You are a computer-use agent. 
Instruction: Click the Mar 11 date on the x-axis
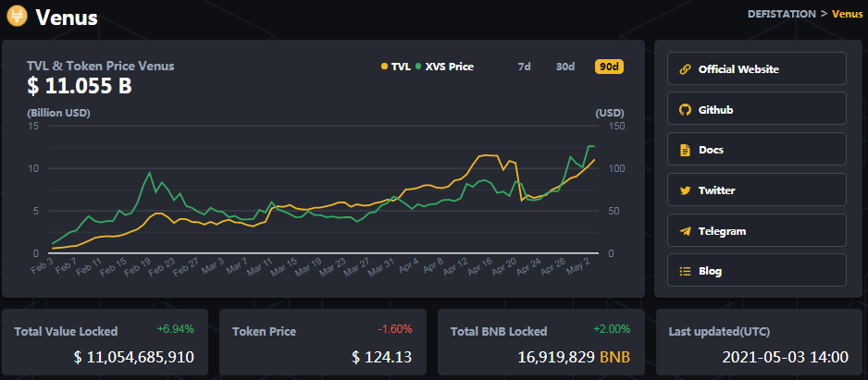(x=259, y=266)
